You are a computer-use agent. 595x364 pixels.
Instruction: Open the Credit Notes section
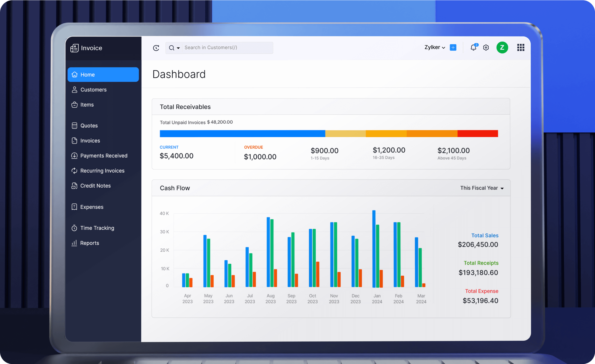(x=95, y=185)
